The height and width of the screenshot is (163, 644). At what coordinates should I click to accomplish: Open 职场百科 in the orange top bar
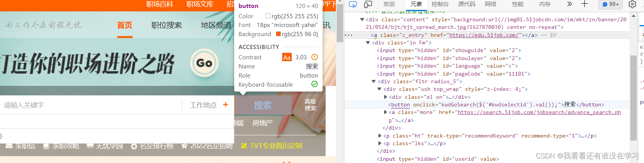pos(160,4)
